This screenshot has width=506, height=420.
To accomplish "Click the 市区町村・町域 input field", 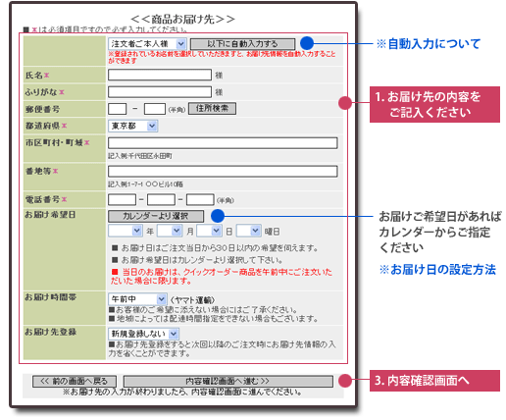I will click(223, 143).
